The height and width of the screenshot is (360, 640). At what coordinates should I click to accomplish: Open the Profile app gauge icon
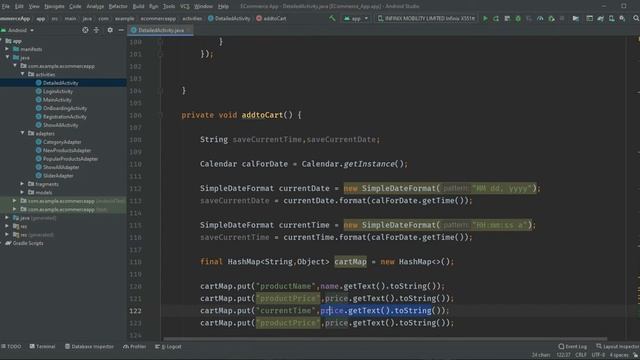click(x=540, y=18)
